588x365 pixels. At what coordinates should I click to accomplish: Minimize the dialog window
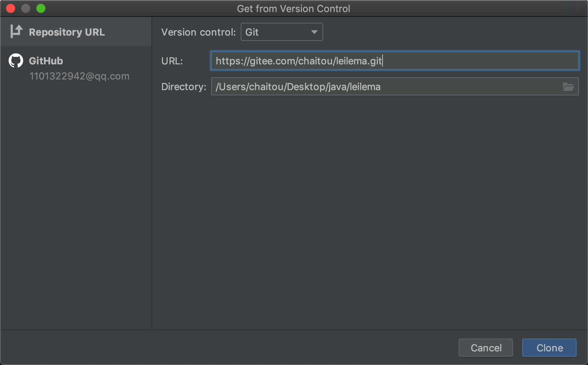pos(26,8)
